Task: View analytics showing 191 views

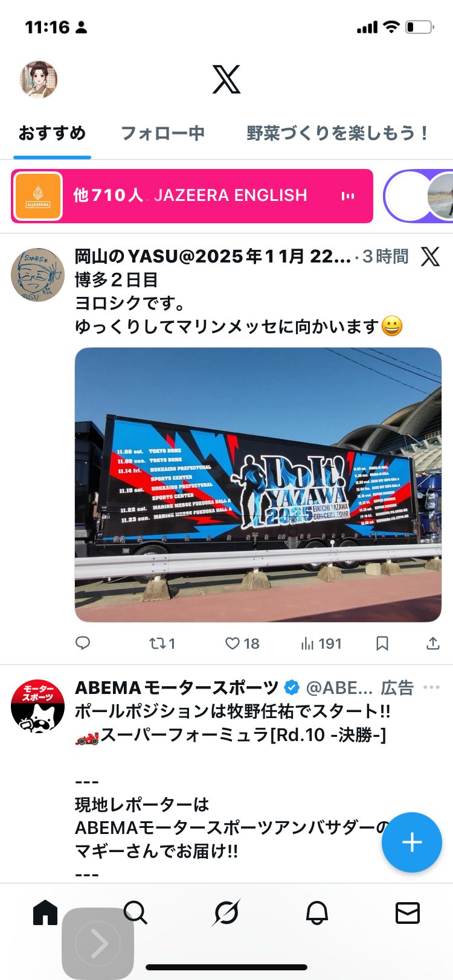Action: point(321,643)
